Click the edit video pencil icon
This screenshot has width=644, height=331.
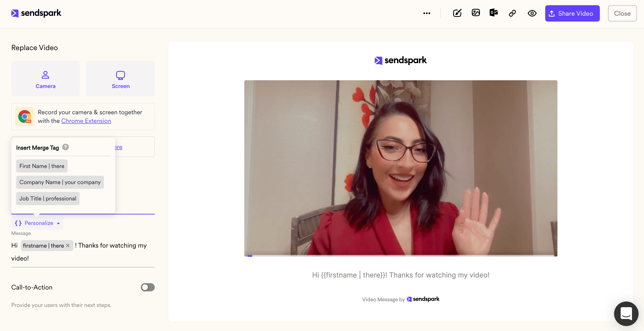(x=457, y=13)
